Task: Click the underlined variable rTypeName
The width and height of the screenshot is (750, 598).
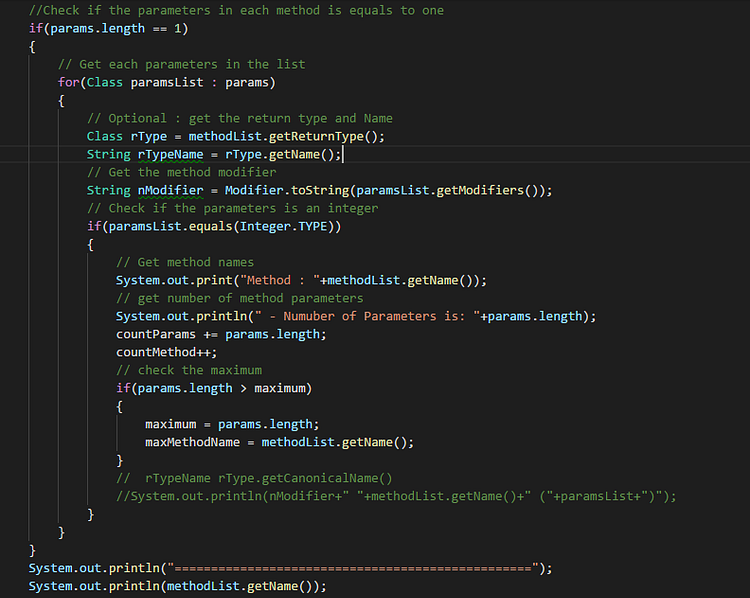Action: click(x=170, y=155)
